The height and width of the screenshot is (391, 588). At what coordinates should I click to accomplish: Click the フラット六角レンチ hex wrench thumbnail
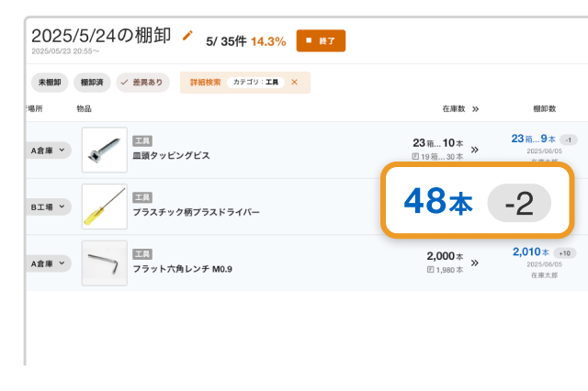point(105,263)
